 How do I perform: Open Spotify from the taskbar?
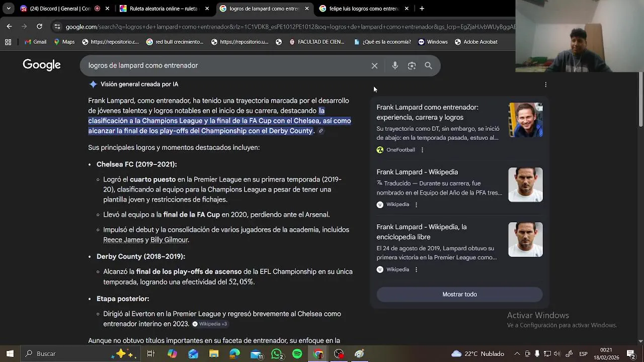[297, 354]
